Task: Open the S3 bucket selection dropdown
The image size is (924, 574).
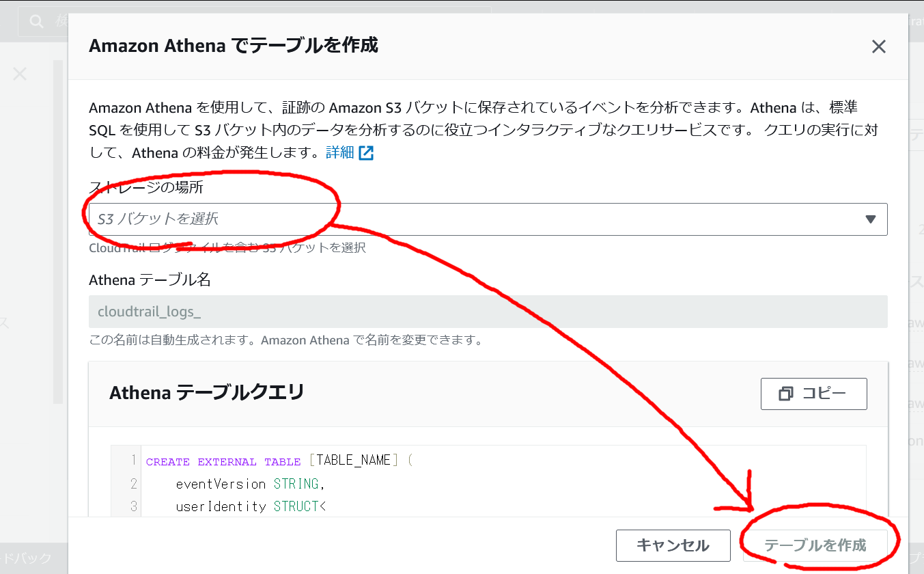Action: point(488,219)
